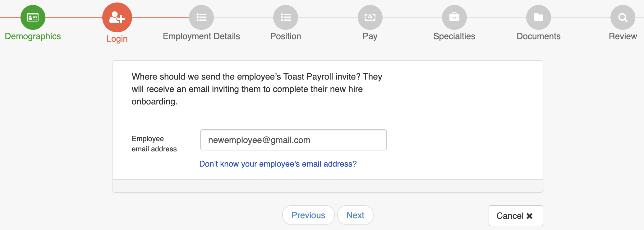Click the Next button

(x=355, y=215)
